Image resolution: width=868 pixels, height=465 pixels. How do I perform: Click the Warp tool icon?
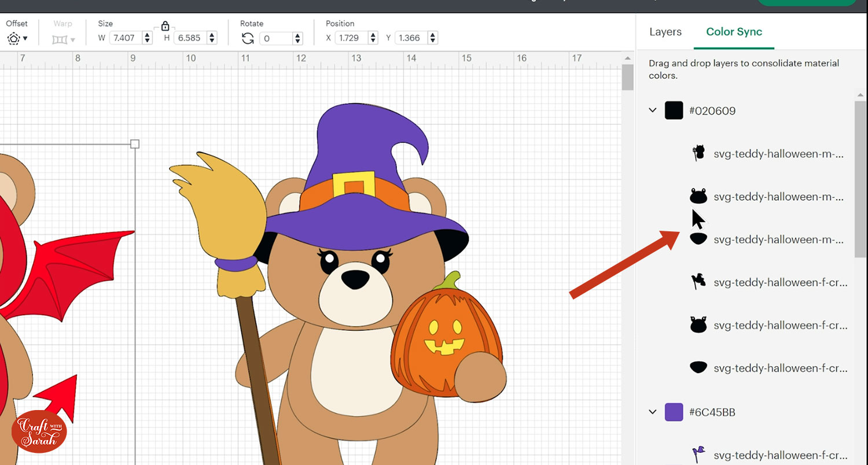(60, 39)
